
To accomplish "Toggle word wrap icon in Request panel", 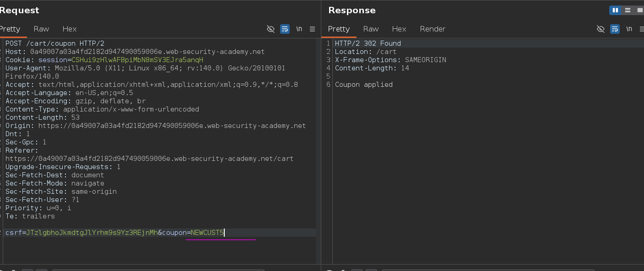I will point(285,29).
